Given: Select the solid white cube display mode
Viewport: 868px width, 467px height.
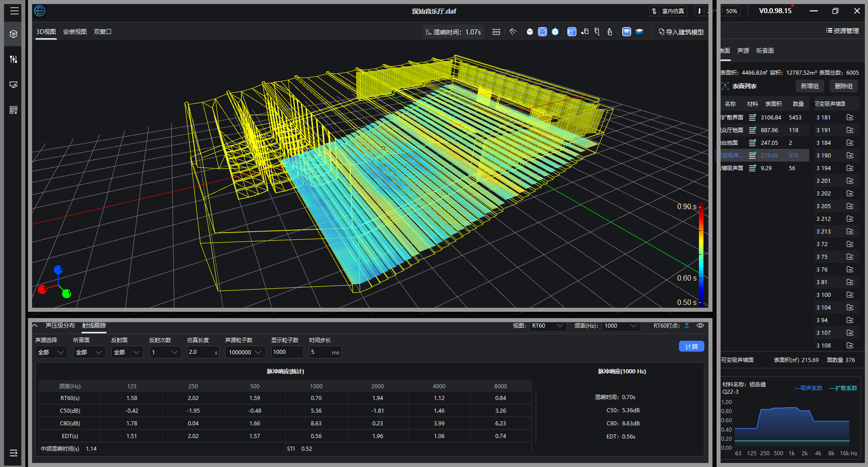Looking at the screenshot, I should pyautogui.click(x=530, y=32).
